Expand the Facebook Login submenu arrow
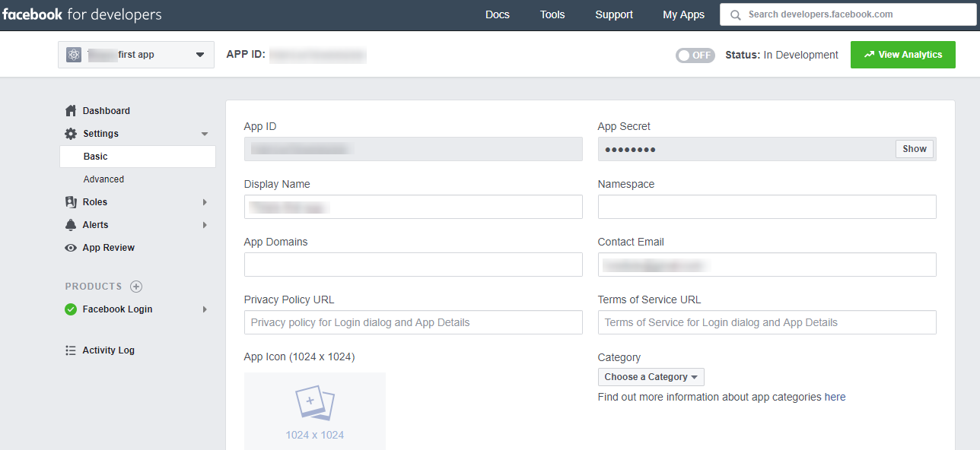980x450 pixels. click(x=205, y=309)
